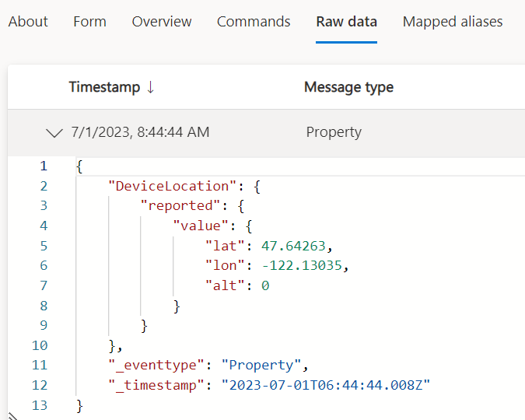Click the Property message type cell
This screenshot has width=525, height=420.
[x=334, y=132]
